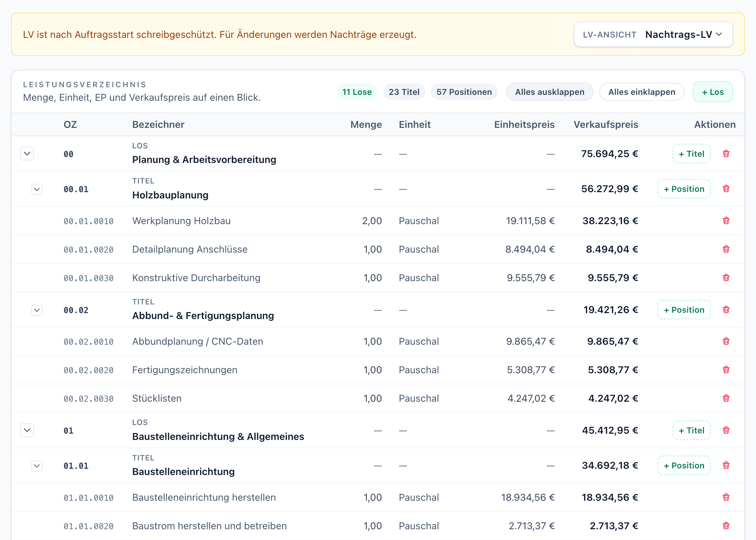Delete the Stücklisten position
Image resolution: width=756 pixels, height=540 pixels.
tap(726, 398)
